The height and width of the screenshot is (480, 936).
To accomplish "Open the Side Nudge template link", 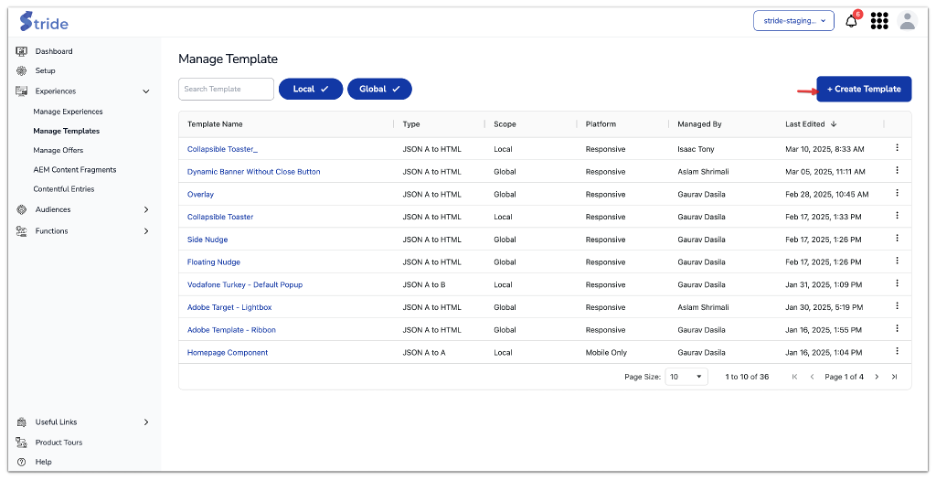I will coord(207,239).
